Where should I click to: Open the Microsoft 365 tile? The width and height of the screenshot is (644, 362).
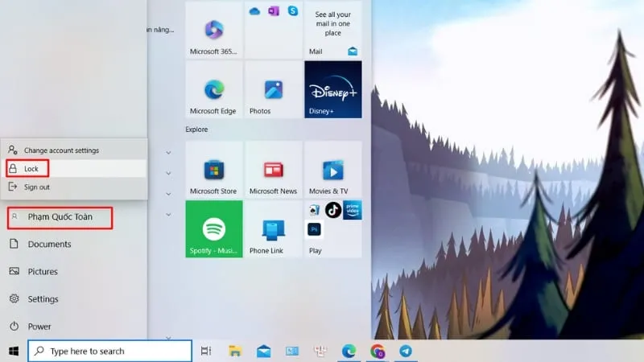click(213, 30)
